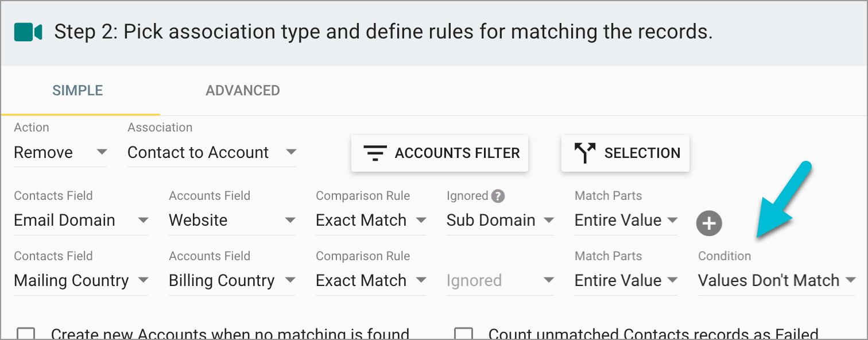Open the Mailing Country contacts field dropdown
This screenshot has height=340, width=868.
click(x=81, y=281)
